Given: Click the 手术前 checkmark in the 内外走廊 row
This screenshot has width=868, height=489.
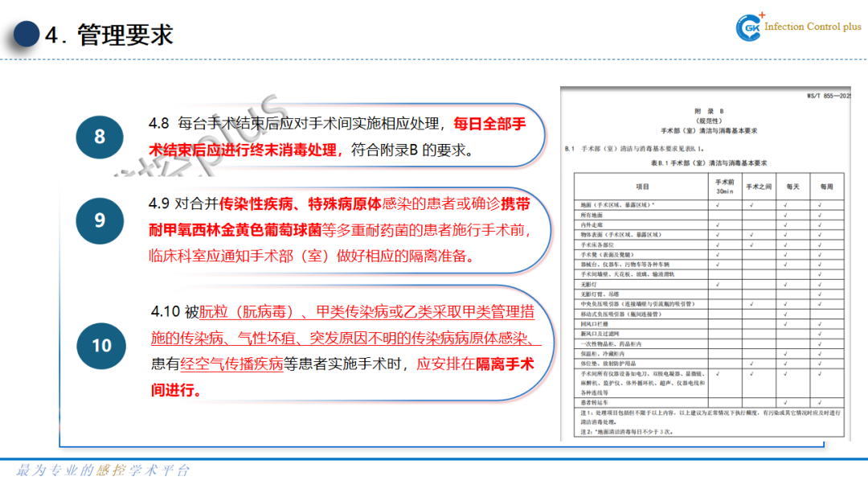Looking at the screenshot, I should pos(718,225).
